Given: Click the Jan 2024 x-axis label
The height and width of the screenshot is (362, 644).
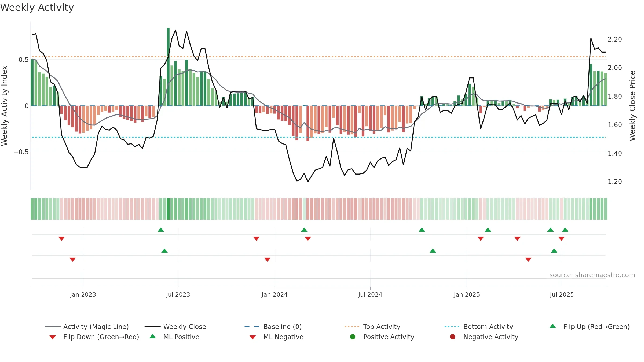Looking at the screenshot, I should click(x=275, y=294).
